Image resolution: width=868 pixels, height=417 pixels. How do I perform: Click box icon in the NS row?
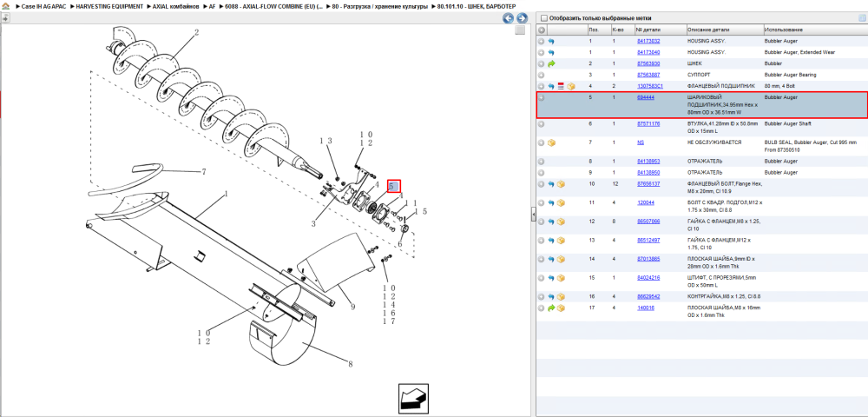[551, 142]
